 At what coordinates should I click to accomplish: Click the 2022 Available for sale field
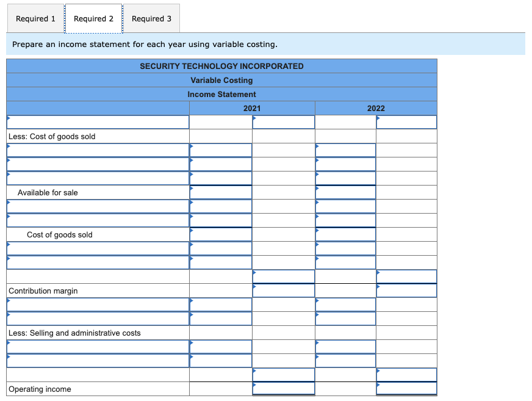click(345, 192)
